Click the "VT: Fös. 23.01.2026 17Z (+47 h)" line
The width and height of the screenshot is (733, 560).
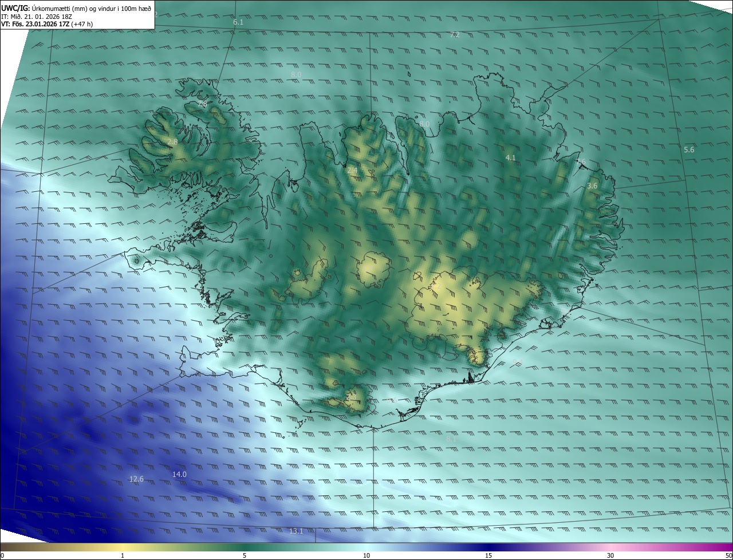[46, 24]
